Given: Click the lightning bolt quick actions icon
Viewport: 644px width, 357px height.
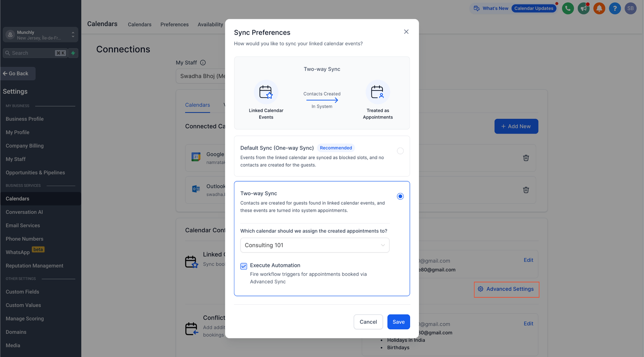Looking at the screenshot, I should (73, 53).
